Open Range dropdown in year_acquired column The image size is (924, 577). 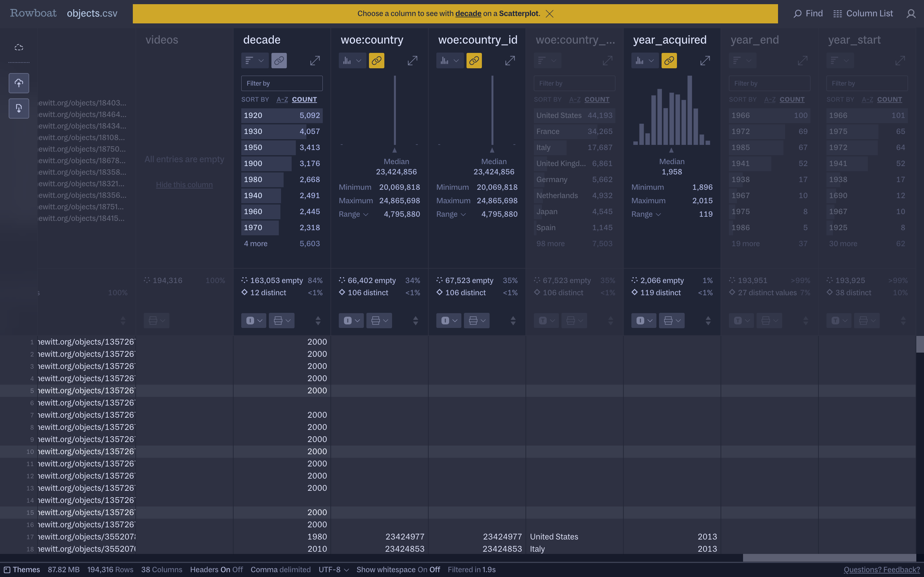tap(646, 214)
